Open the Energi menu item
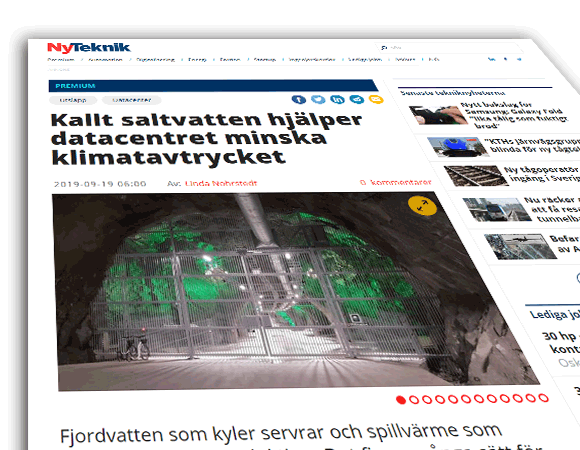This screenshot has width=580, height=450. click(197, 60)
